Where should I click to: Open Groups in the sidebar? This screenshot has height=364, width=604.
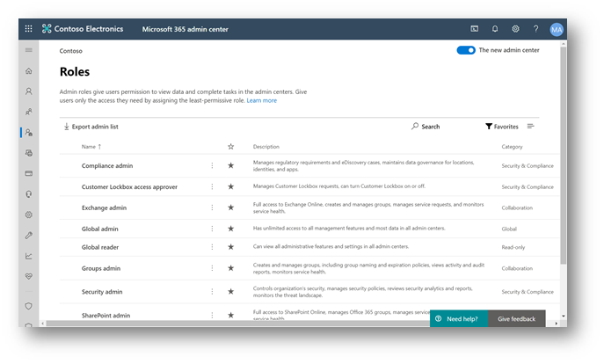point(28,112)
